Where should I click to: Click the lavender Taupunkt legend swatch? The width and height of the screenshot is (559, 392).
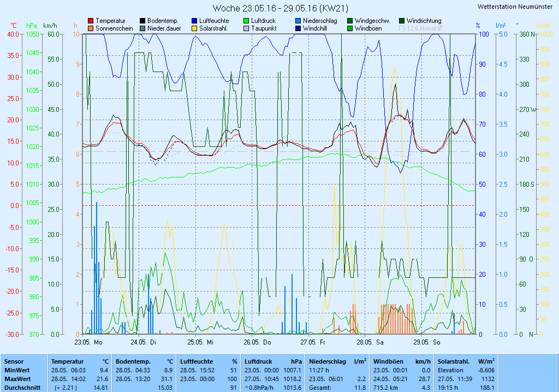point(246,28)
